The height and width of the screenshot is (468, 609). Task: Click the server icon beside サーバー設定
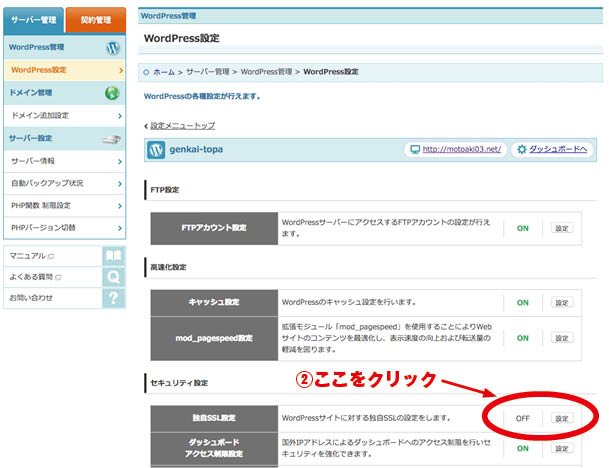(112, 139)
